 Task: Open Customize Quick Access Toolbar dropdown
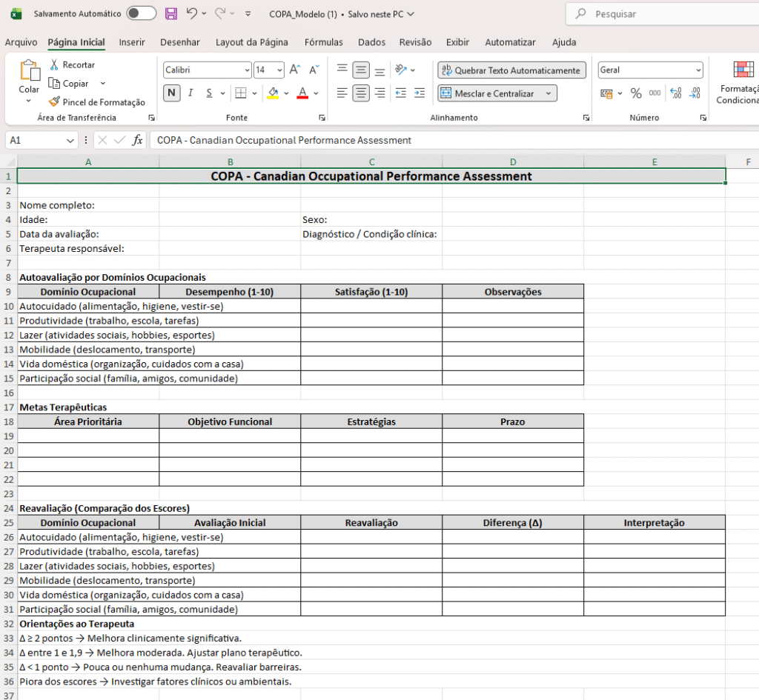(248, 13)
